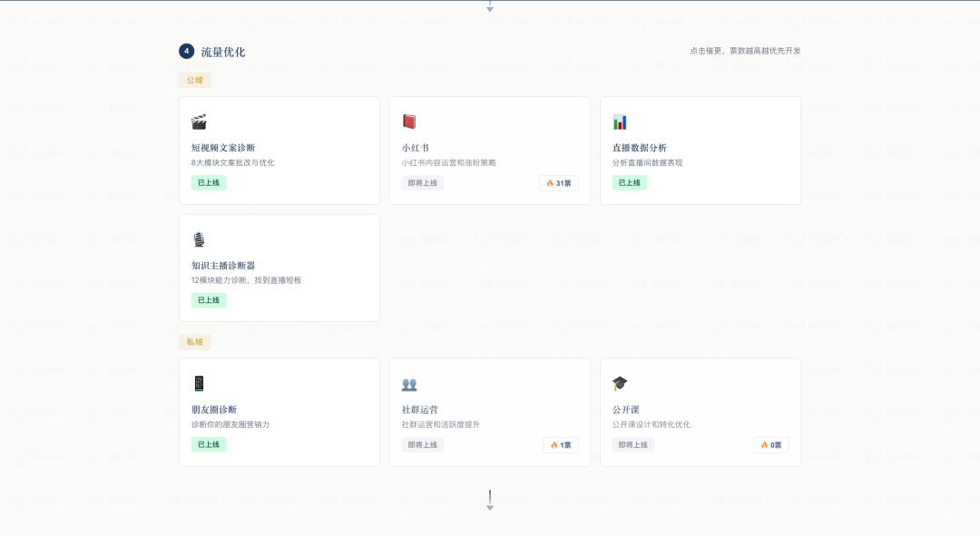Image resolution: width=980 pixels, height=536 pixels.
Task: Click the phone icon for 朋友圈诊断
Action: pyautogui.click(x=199, y=384)
